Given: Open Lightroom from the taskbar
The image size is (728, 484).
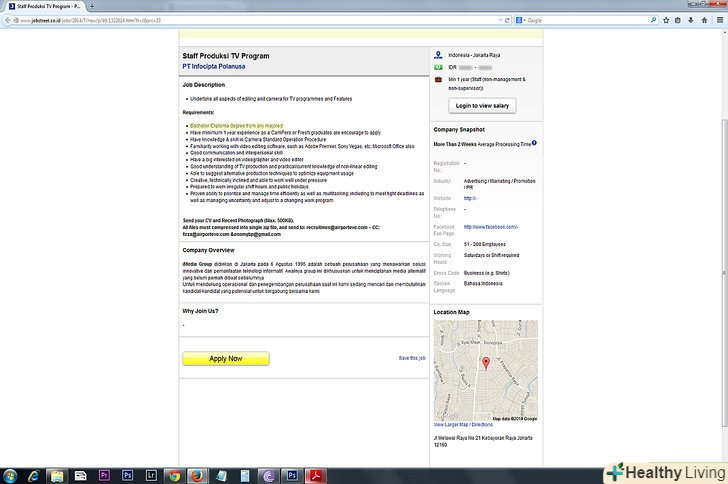Looking at the screenshot, I should (151, 475).
